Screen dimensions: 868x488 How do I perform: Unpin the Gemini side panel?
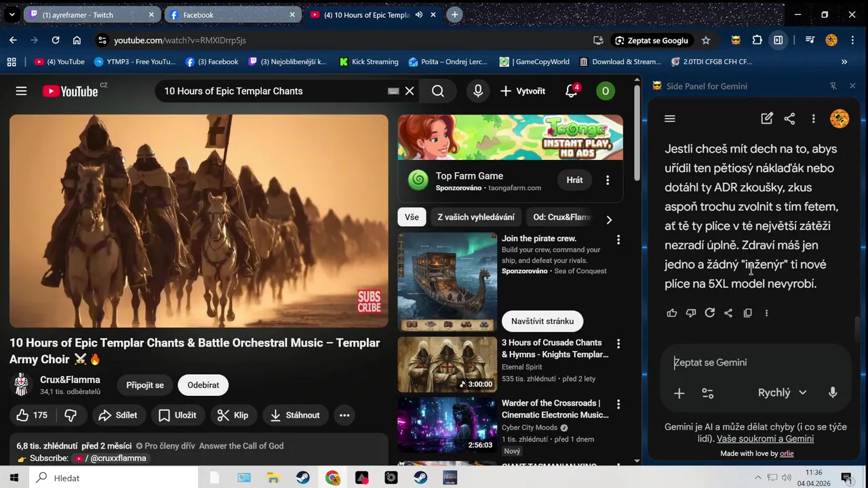[833, 86]
